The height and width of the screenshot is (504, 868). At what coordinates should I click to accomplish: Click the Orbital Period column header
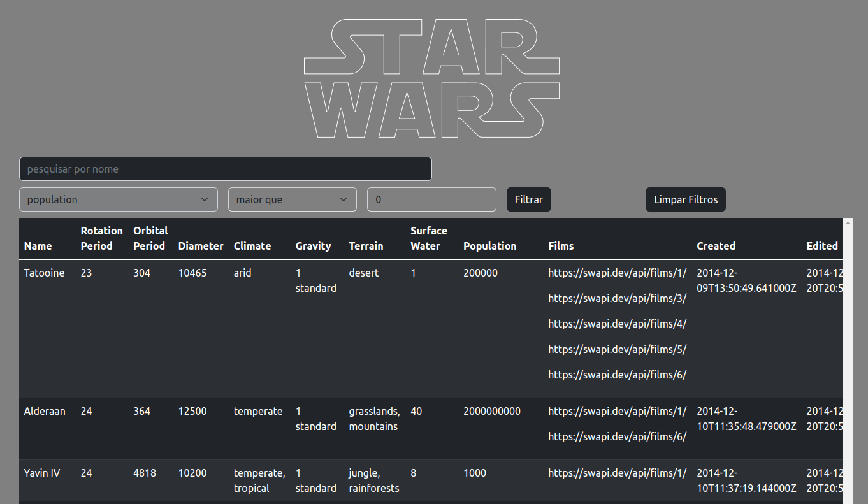[150, 238]
